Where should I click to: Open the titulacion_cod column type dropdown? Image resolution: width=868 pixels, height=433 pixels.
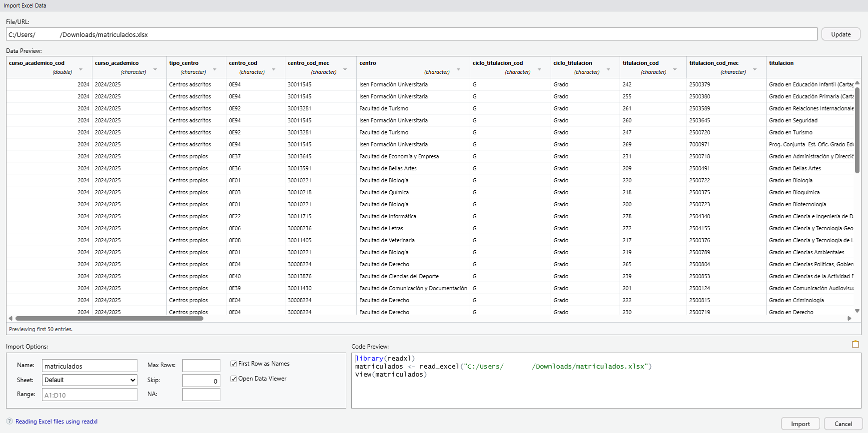675,69
